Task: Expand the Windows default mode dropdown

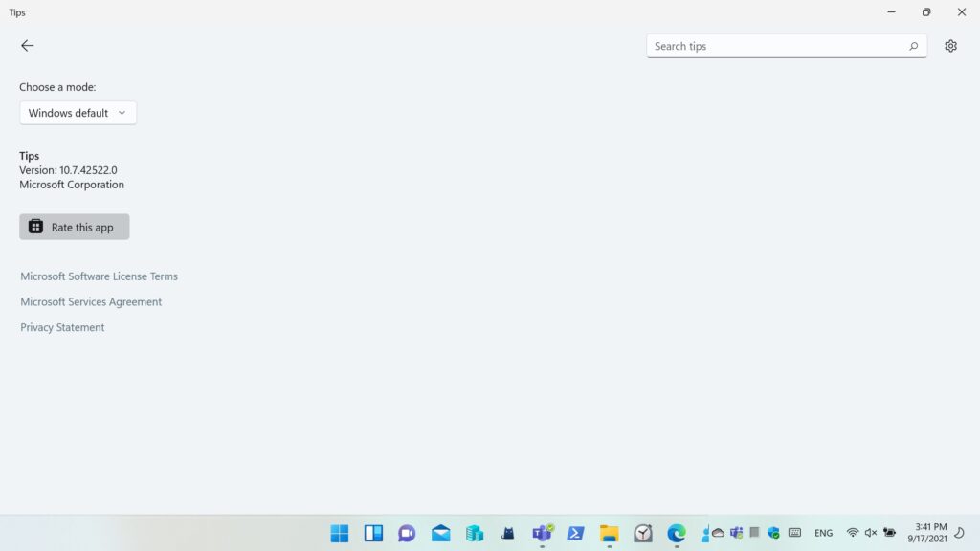Action: [78, 113]
